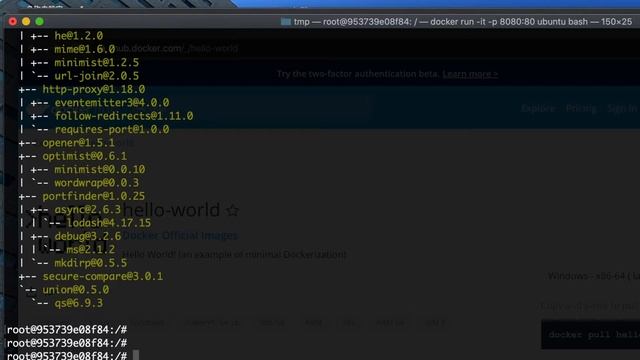The image size is (640, 360).
Task: Open 'Docker Official Images' link in background page
Action: tap(180, 236)
